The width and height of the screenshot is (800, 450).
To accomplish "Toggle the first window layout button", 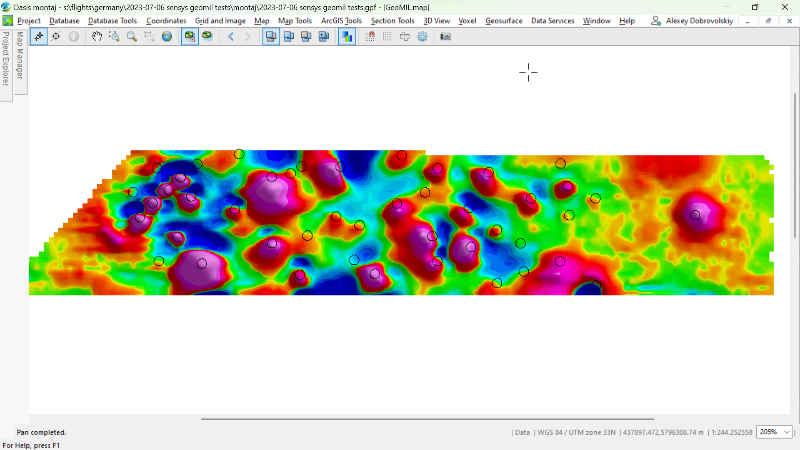I will point(271,36).
